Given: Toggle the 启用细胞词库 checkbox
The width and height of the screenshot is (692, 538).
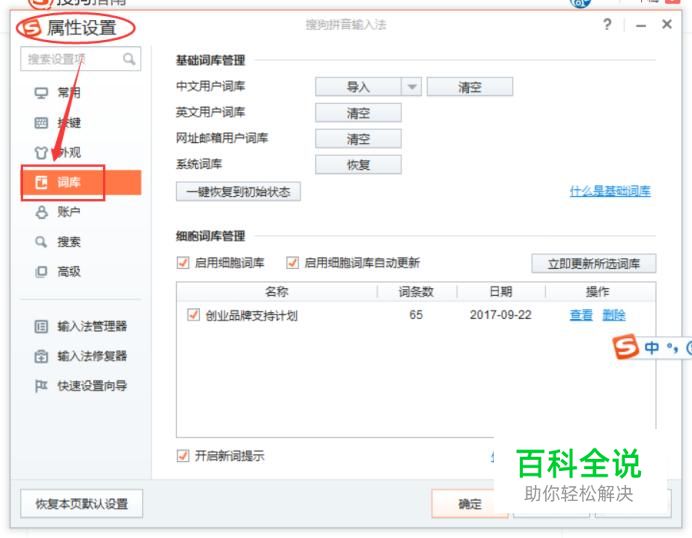Looking at the screenshot, I should tap(183, 263).
